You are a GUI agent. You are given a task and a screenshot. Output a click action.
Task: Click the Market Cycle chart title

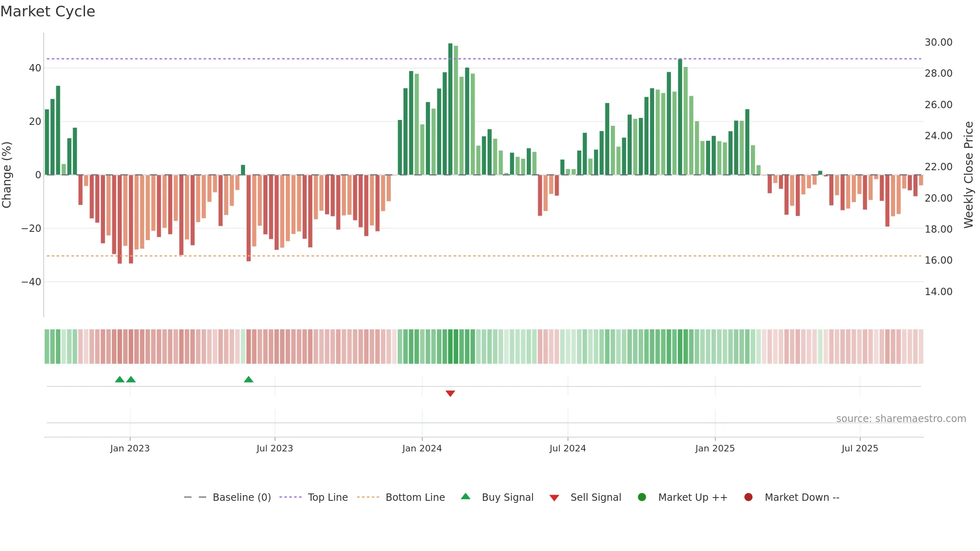coord(48,11)
